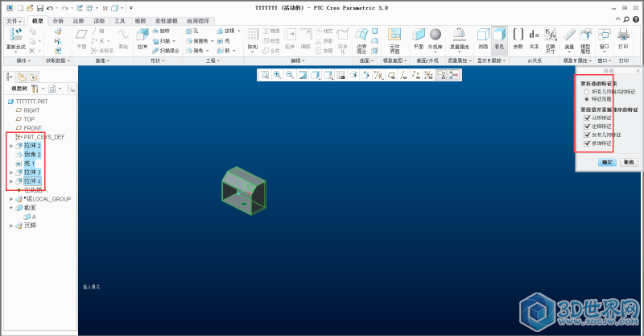
Task: Open Mass Properties (质量属性) tool
Action: (x=459, y=39)
